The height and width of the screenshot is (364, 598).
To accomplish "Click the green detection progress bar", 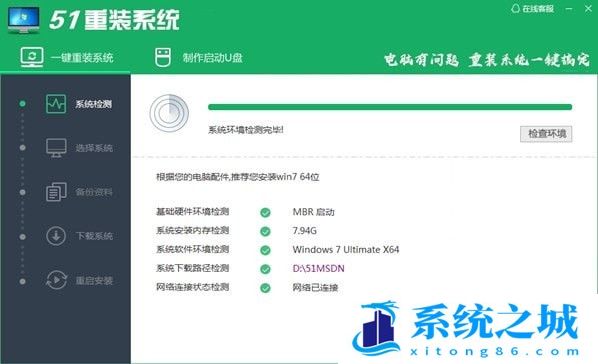I will (390, 107).
